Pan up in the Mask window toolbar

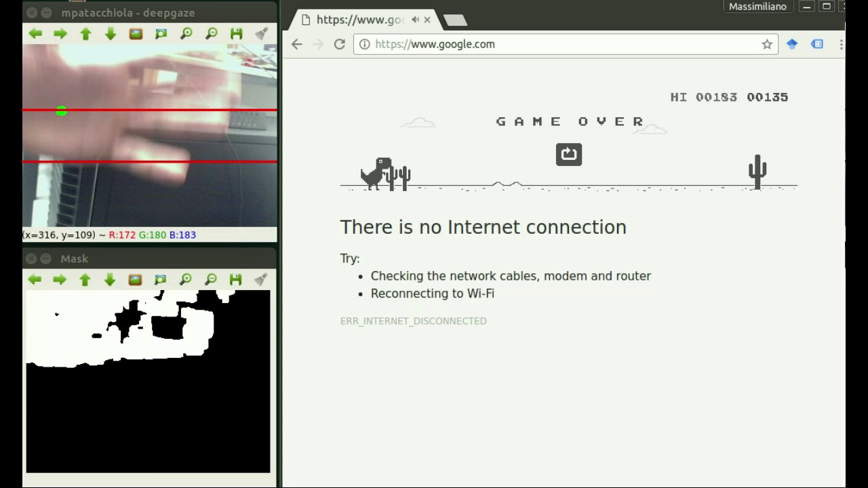[x=85, y=279]
